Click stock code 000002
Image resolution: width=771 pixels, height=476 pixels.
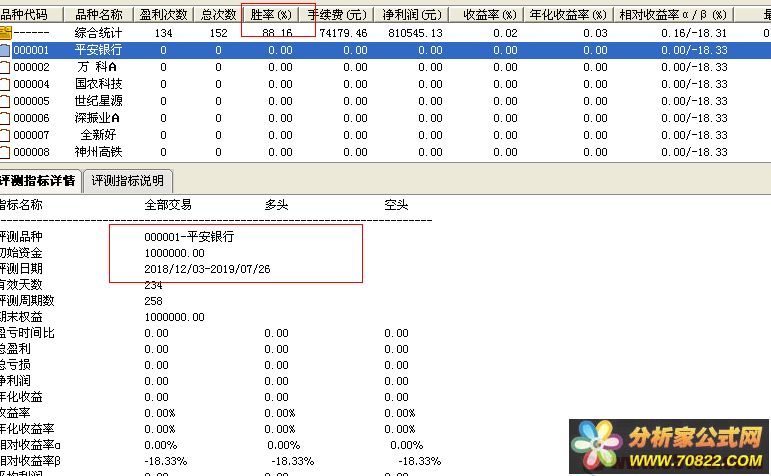[x=31, y=67]
